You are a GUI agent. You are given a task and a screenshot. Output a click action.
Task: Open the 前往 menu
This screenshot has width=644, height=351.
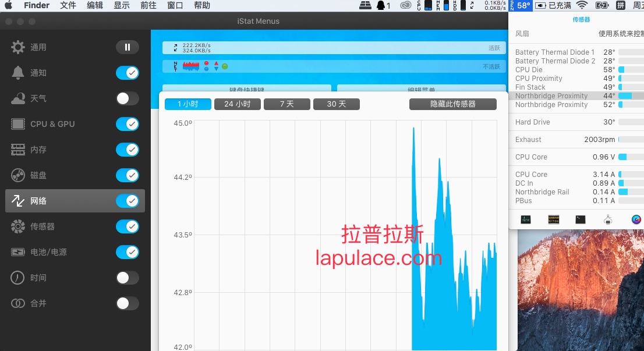pyautogui.click(x=148, y=5)
